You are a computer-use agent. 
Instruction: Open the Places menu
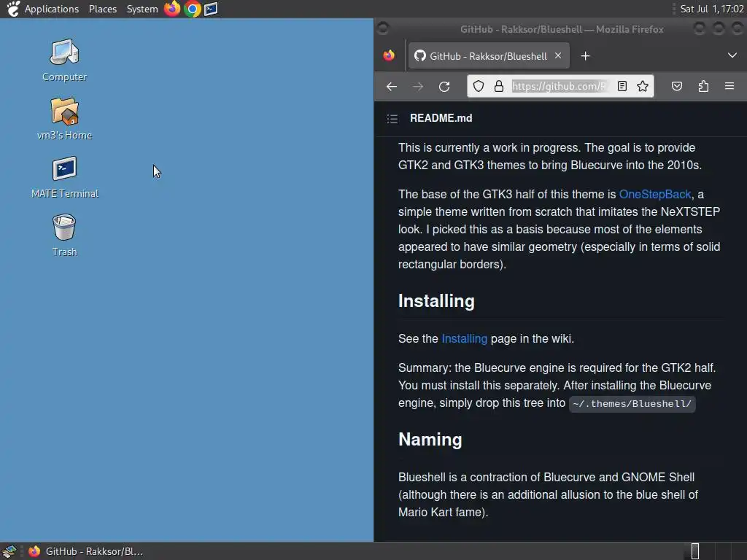102,9
